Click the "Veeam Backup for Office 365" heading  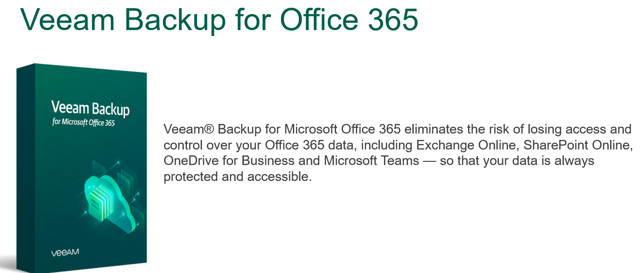(219, 19)
